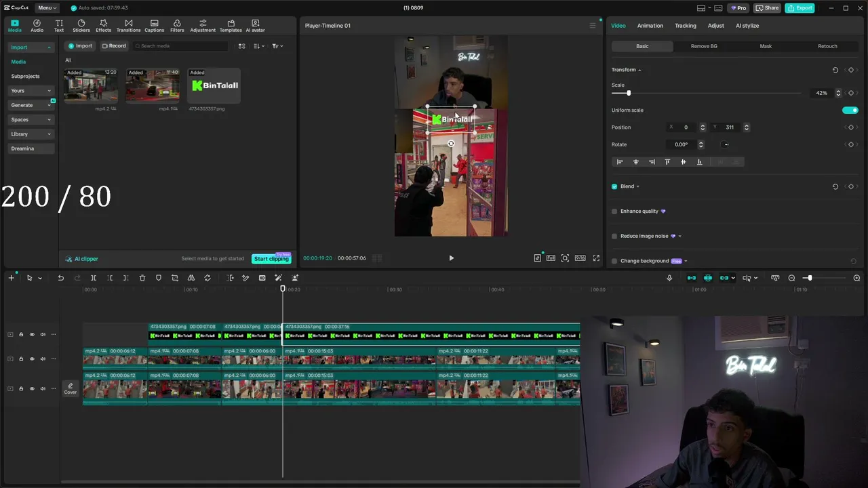The height and width of the screenshot is (488, 868).
Task: Enable the Reduce image noise checkbox
Action: point(614,236)
